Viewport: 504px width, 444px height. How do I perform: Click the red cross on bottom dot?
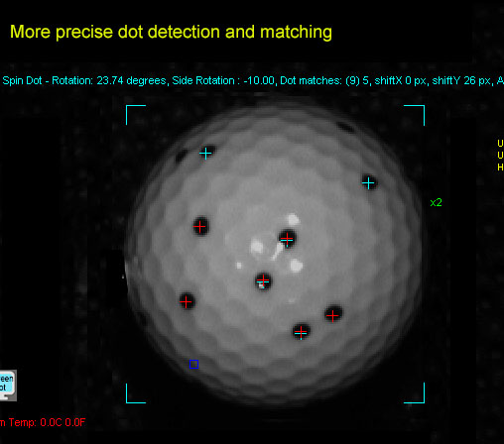click(x=301, y=331)
